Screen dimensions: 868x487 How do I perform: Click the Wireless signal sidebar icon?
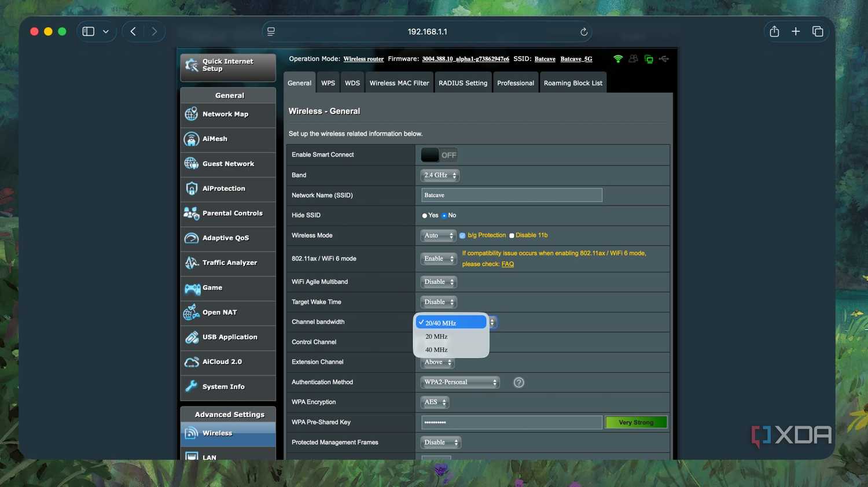(192, 433)
